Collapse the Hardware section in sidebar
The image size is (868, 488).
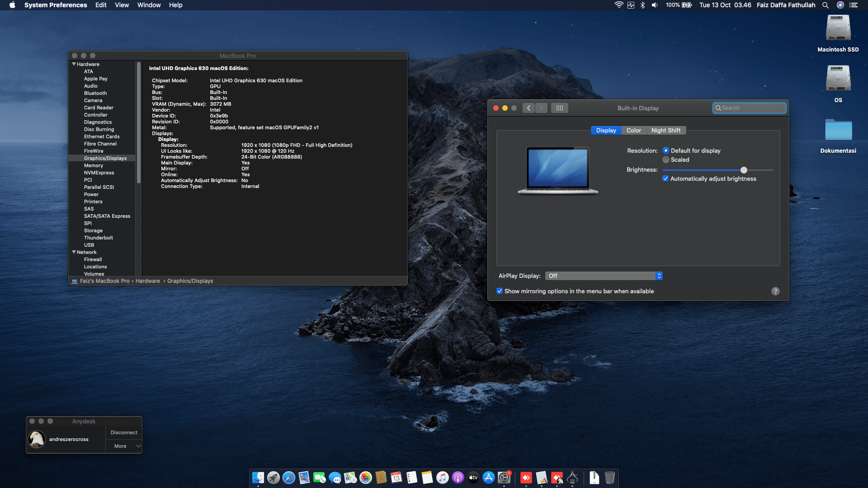tap(74, 64)
